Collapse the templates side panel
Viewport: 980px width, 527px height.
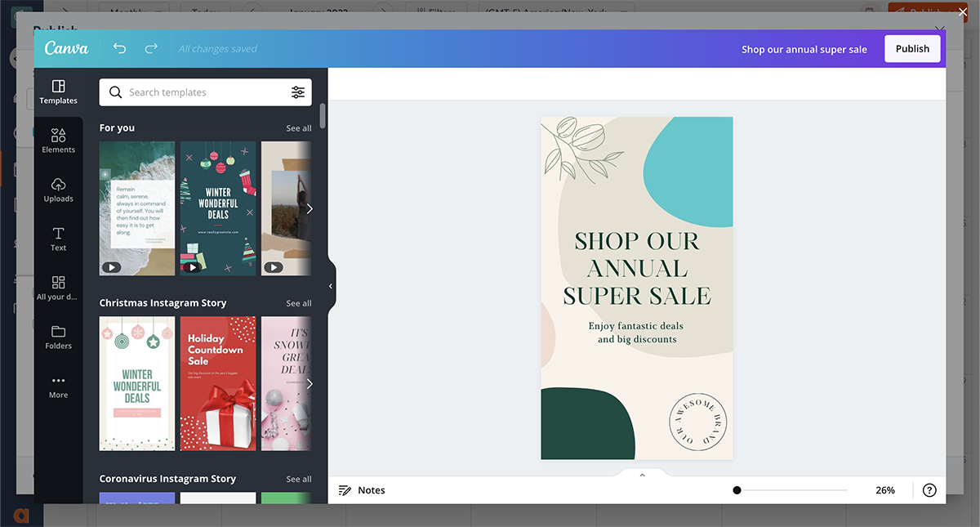[x=331, y=286]
